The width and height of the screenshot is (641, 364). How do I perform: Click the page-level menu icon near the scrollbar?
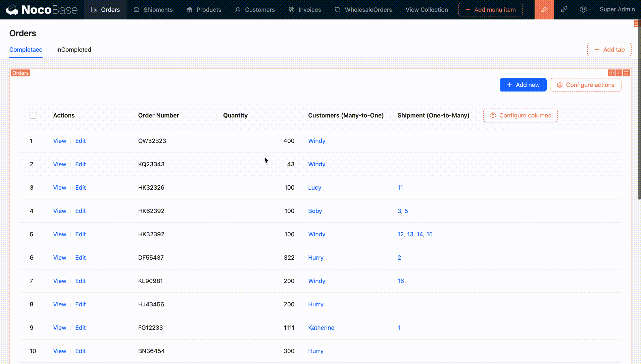coord(636,23)
